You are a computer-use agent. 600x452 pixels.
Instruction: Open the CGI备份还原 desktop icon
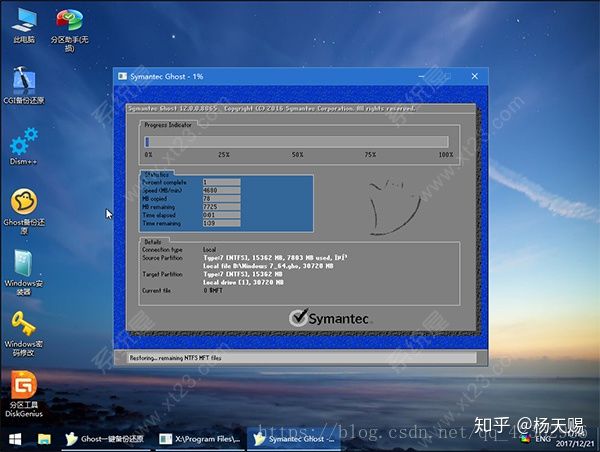(24, 85)
